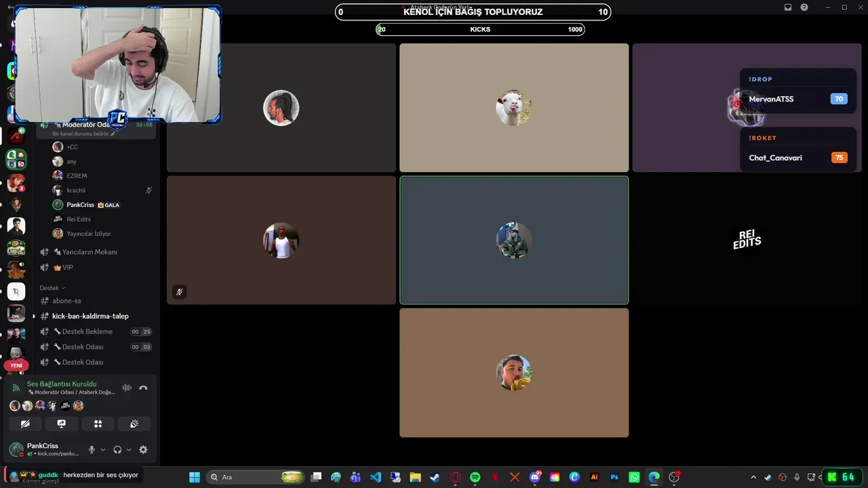Viewport: 868px width, 488px height.
Task: Open microphone input options arrow
Action: pos(103,449)
